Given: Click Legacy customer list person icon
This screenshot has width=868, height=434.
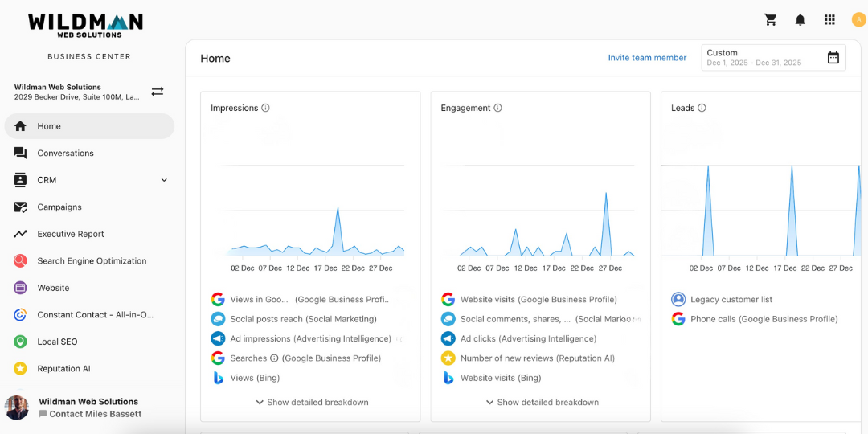Looking at the screenshot, I should (x=678, y=300).
